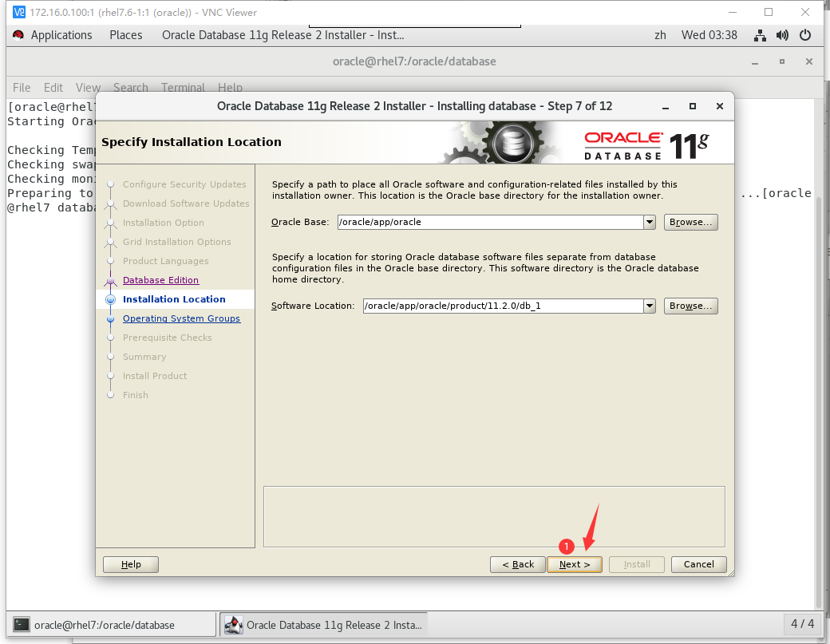Open the terminal's Edit menu
830x644 pixels.
(53, 88)
